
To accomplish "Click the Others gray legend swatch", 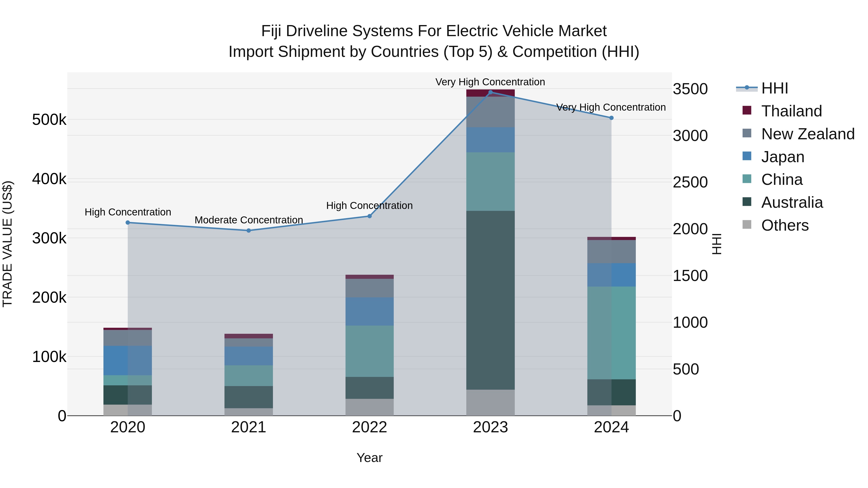I will [x=747, y=224].
